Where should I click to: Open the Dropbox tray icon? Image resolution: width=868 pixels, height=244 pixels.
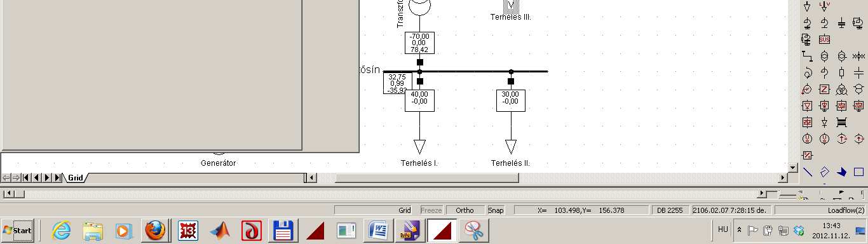click(799, 230)
